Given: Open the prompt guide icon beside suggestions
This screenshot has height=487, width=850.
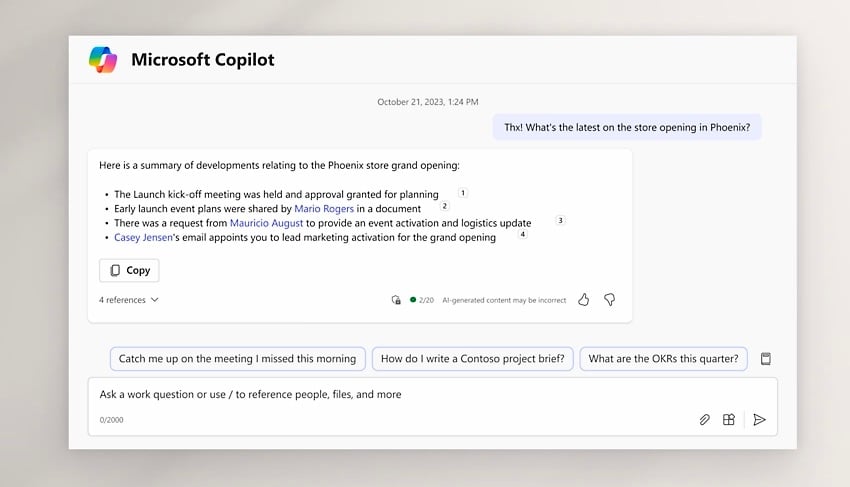Looking at the screenshot, I should point(765,359).
